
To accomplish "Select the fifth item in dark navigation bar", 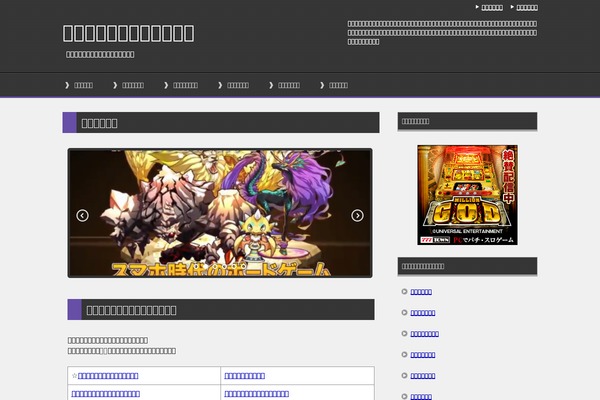I will coord(289,85).
